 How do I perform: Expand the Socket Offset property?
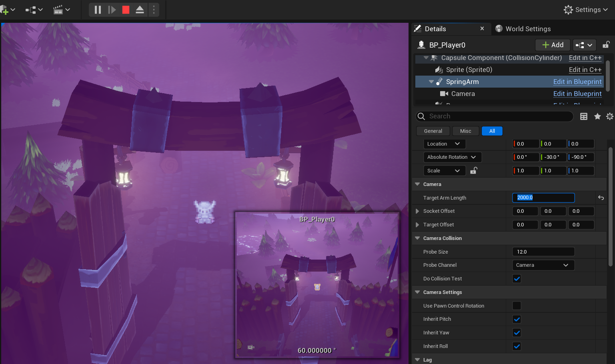tap(417, 211)
